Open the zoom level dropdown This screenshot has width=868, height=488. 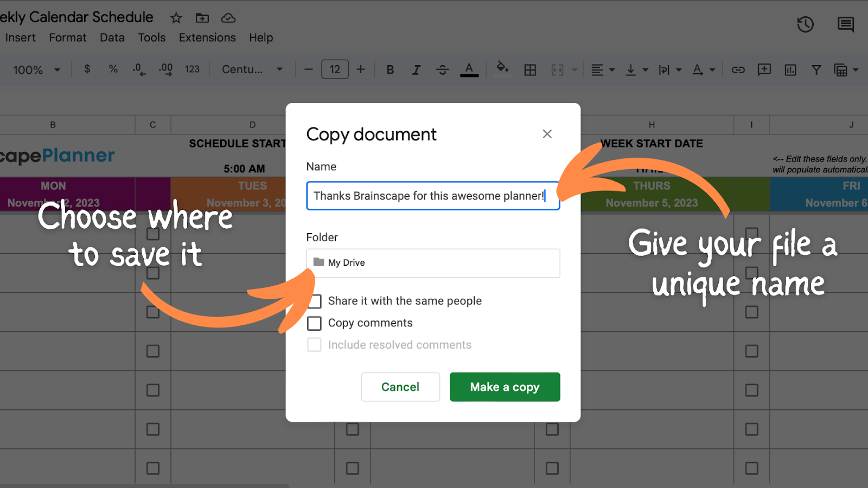coord(36,69)
